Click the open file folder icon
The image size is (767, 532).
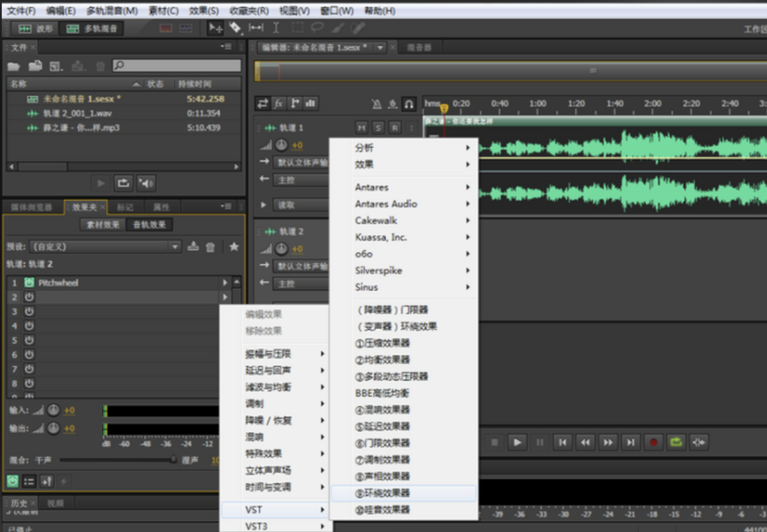coord(14,66)
